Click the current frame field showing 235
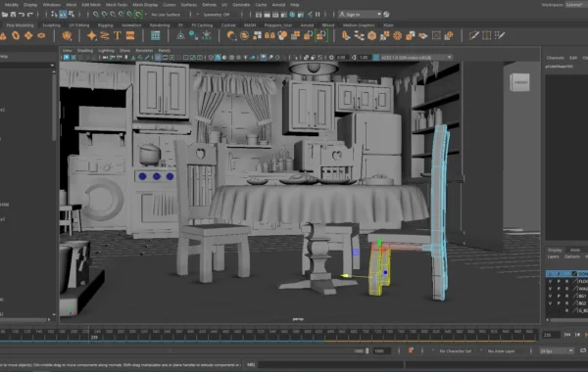Viewport: 588px width, 372px height. (x=551, y=335)
